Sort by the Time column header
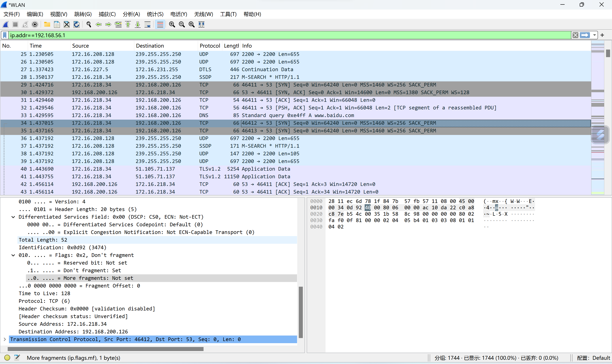The height and width of the screenshot is (364, 612). 49,46
